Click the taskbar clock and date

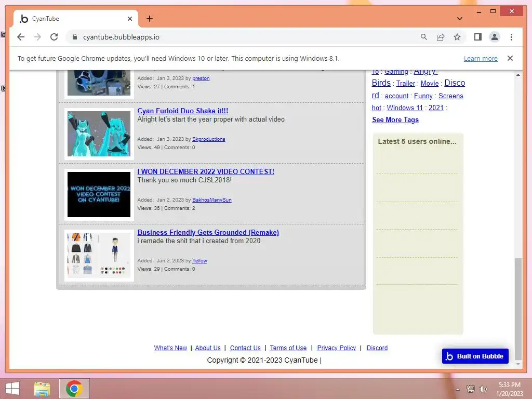(x=510, y=389)
